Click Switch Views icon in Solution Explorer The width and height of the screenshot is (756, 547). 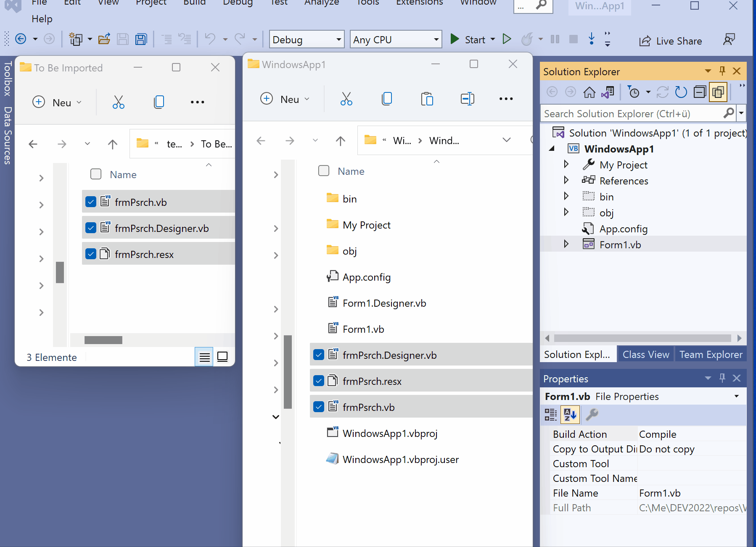click(x=608, y=92)
